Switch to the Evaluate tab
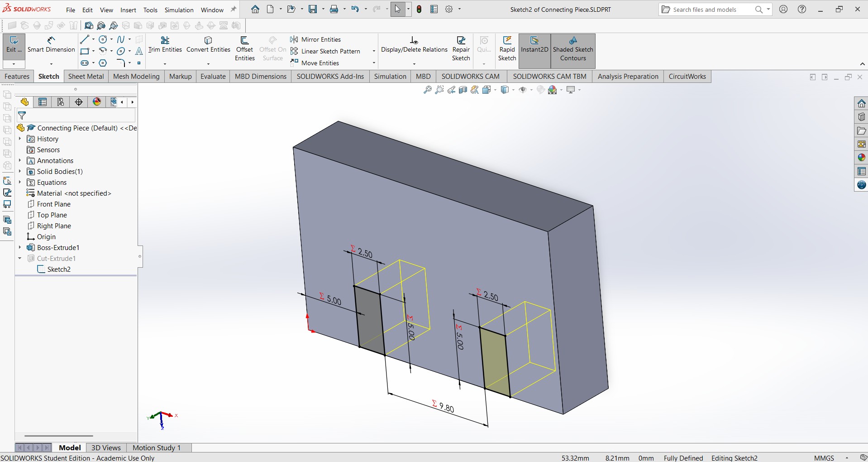The height and width of the screenshot is (462, 868). (x=213, y=77)
